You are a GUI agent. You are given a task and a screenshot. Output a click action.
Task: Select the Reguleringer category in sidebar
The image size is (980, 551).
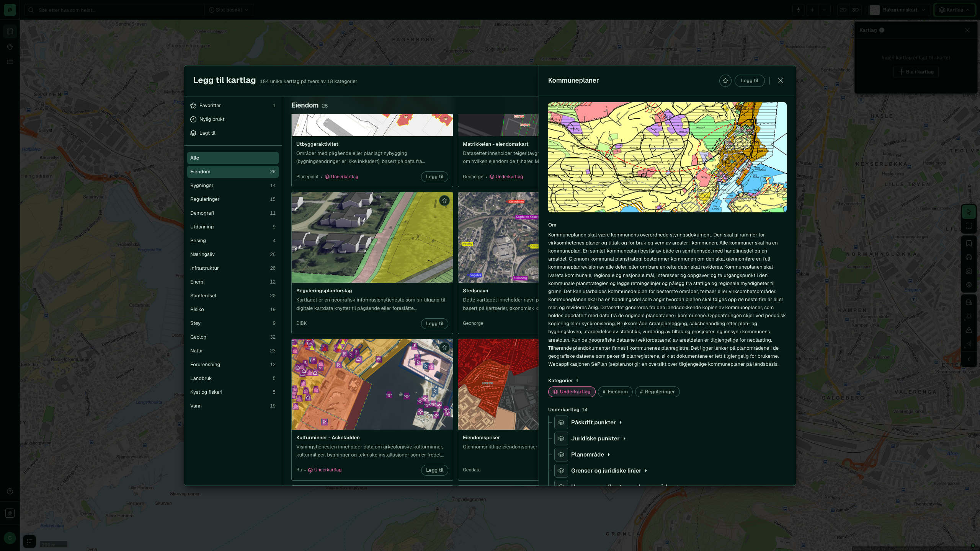(x=233, y=199)
